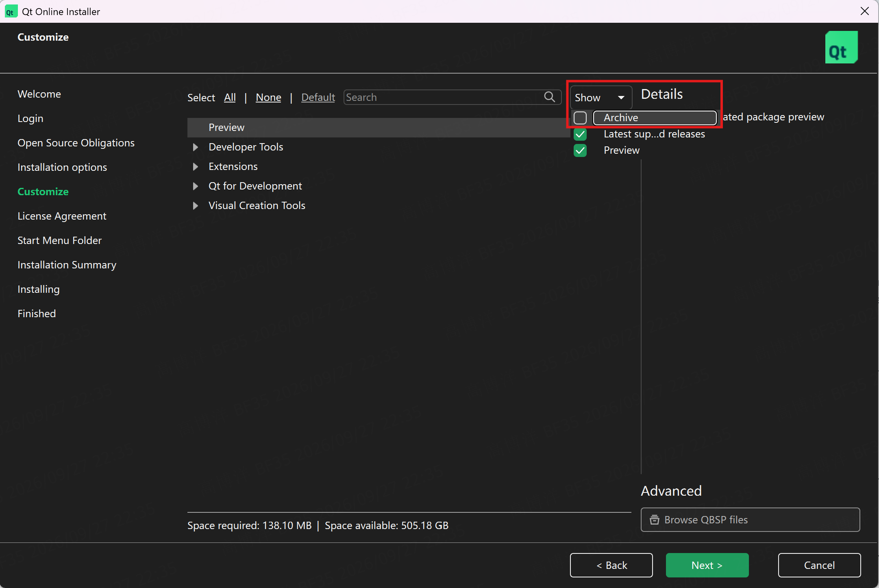Open the Installation Summary step

coord(67,265)
